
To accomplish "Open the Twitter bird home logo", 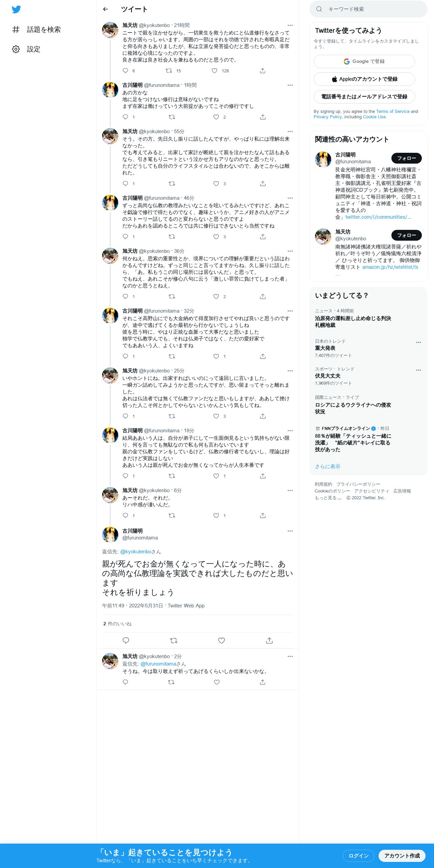I will 16,9.
